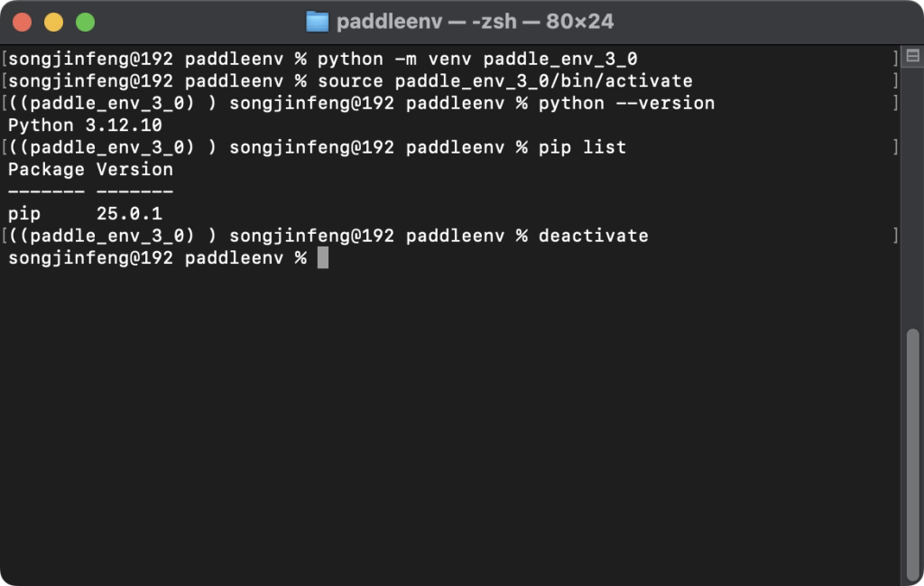Click the vertical scrollbar thumb

[912, 451]
